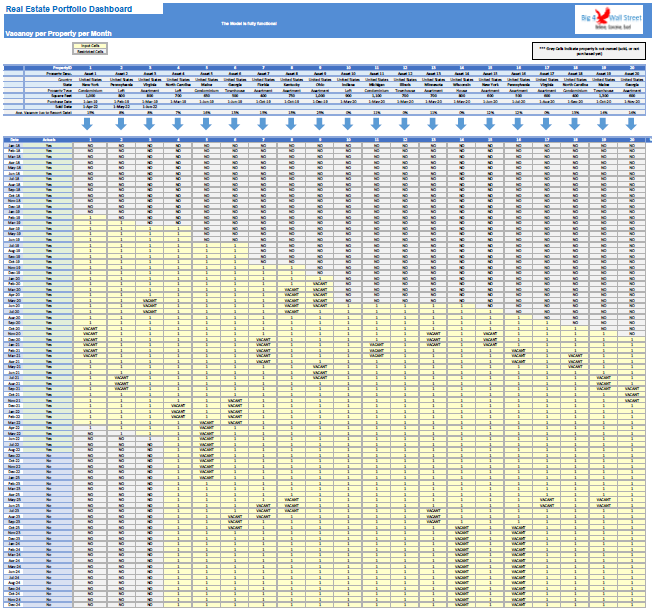Screen dimensions: 652x613
Task: Click the Vacancy per Property per Month heading
Action: [58, 33]
